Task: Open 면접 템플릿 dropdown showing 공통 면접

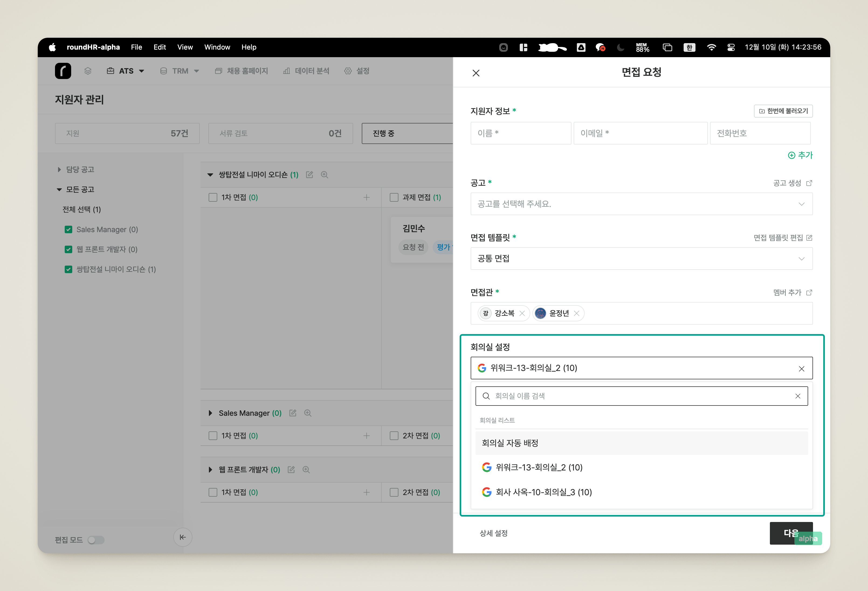Action: click(x=641, y=259)
